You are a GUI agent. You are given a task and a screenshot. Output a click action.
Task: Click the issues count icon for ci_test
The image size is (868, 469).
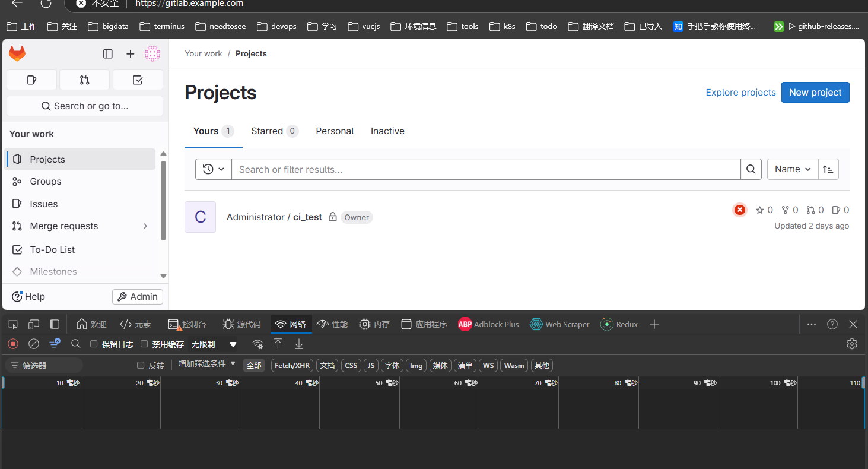click(837, 210)
